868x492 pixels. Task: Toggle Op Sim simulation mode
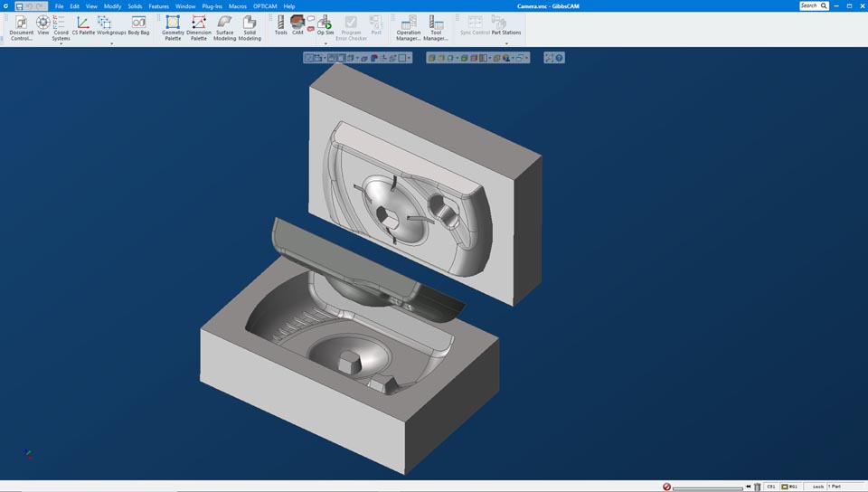pyautogui.click(x=325, y=25)
